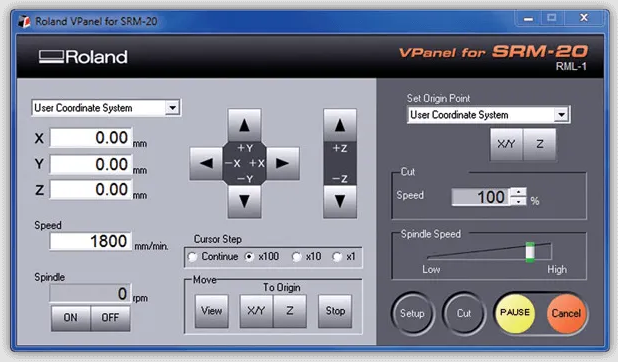The image size is (618, 362).
Task: Click the Speed 1800 mm/min field
Action: tap(91, 241)
